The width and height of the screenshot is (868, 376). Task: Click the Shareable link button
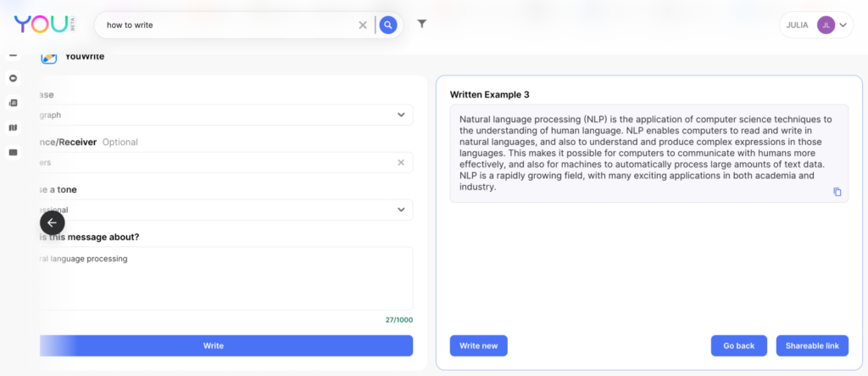coord(811,345)
